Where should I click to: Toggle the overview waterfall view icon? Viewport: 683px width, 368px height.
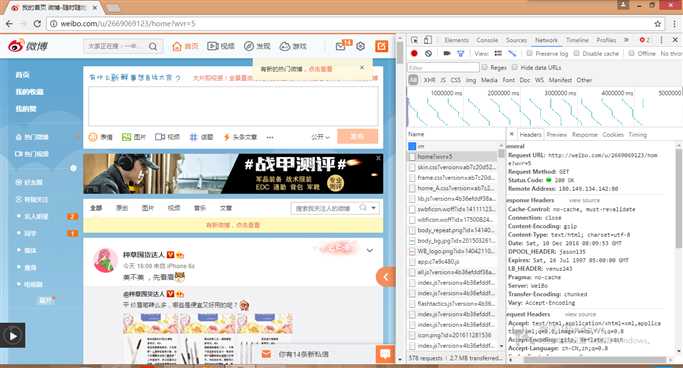point(512,53)
